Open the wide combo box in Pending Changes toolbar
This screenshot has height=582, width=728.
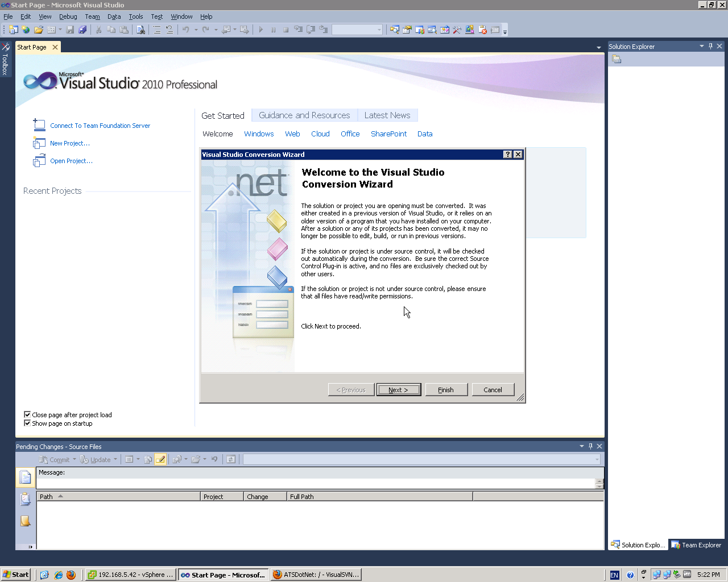(421, 459)
